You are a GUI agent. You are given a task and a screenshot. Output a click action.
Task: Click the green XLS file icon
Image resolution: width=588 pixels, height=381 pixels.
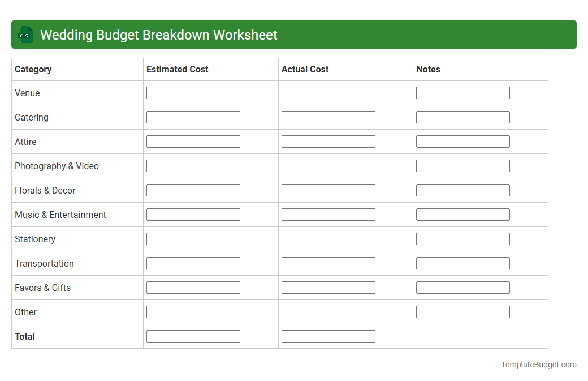click(25, 35)
